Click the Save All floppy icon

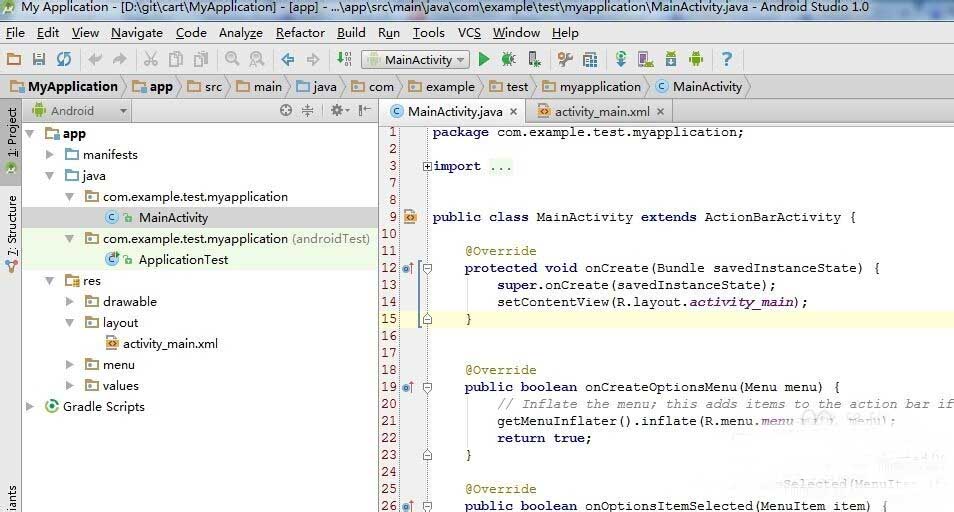click(39, 59)
